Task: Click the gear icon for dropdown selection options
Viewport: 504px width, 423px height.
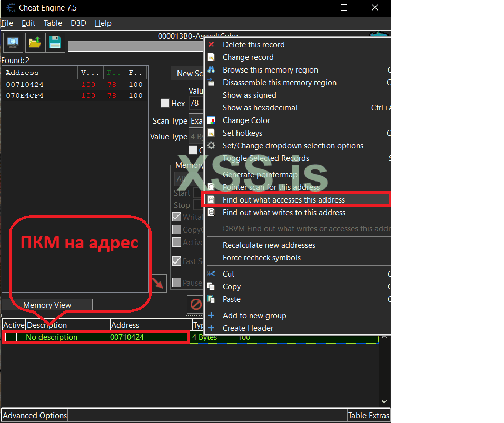Action: (x=211, y=146)
